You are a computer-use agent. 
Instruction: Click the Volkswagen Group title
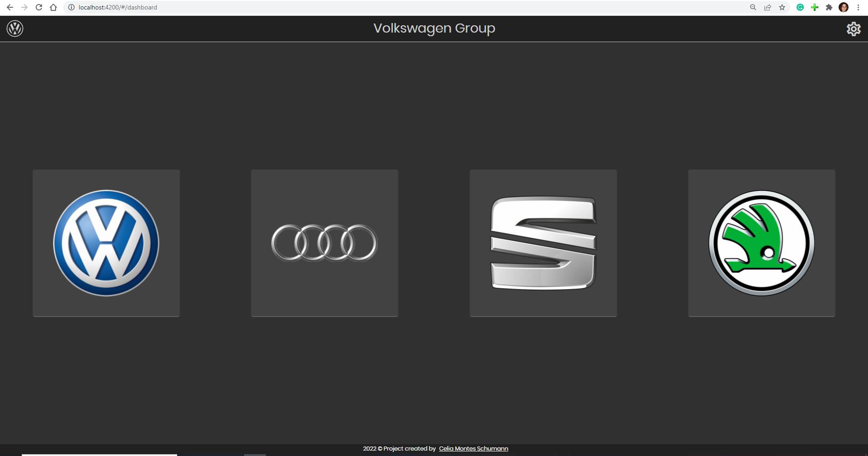click(x=434, y=28)
